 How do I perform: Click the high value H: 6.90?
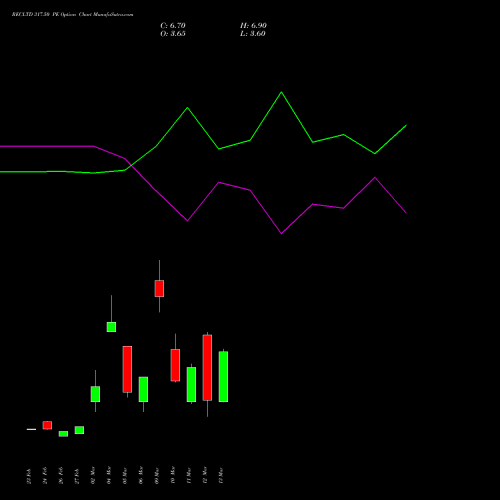pos(253,26)
